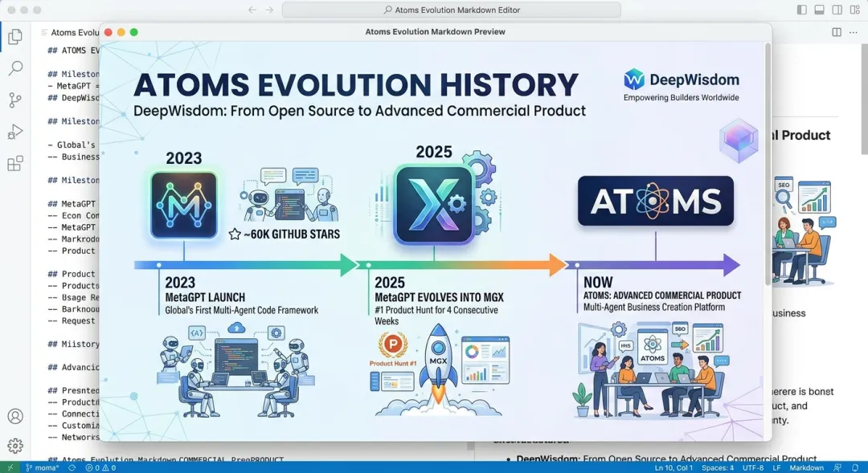
Task: Click the '## Miistory' editor line
Action: pos(74,344)
